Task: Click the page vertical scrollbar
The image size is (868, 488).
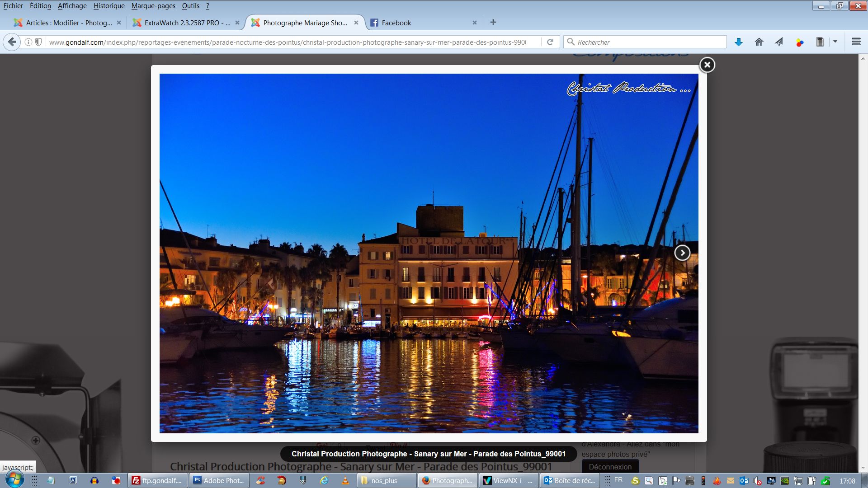Action: pos(863,262)
